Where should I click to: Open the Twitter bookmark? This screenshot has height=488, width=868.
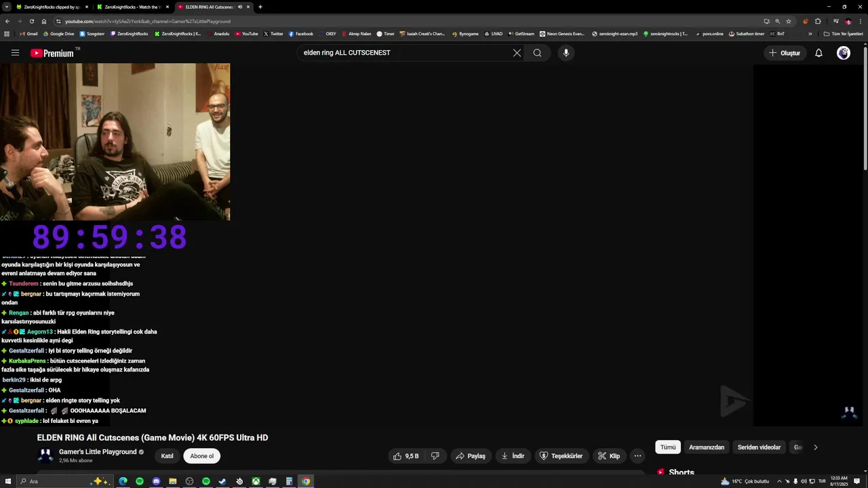click(273, 33)
